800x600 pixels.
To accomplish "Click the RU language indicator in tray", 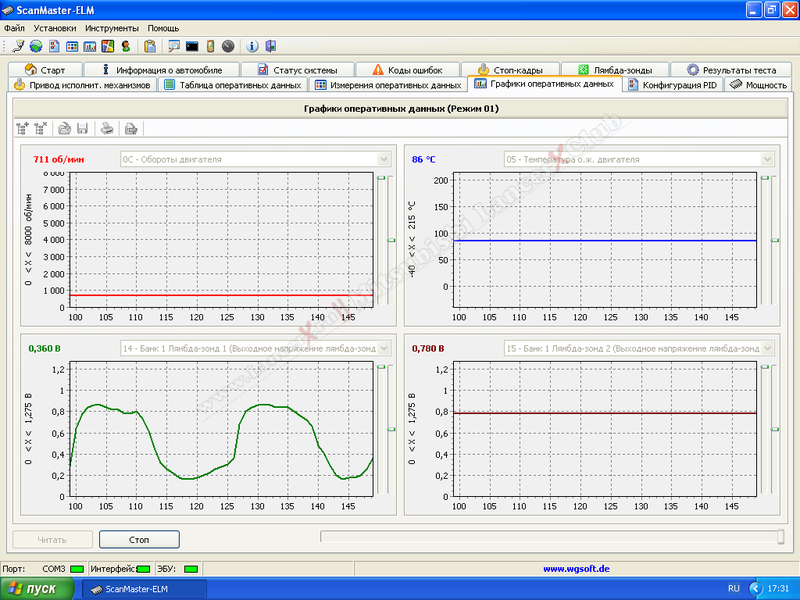I will click(734, 588).
